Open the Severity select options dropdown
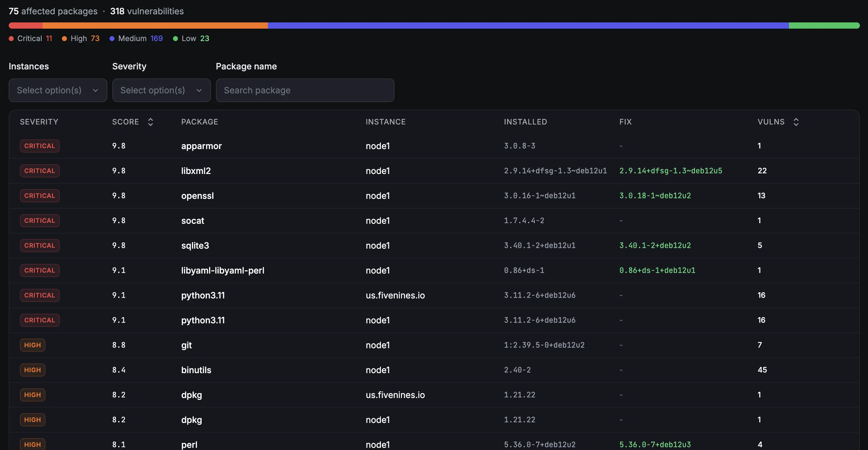 (161, 90)
